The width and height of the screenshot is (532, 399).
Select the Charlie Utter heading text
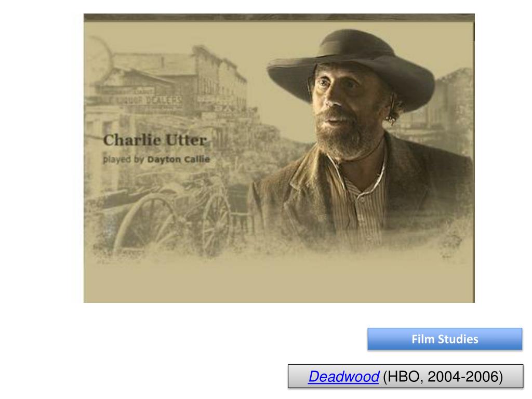tap(155, 140)
